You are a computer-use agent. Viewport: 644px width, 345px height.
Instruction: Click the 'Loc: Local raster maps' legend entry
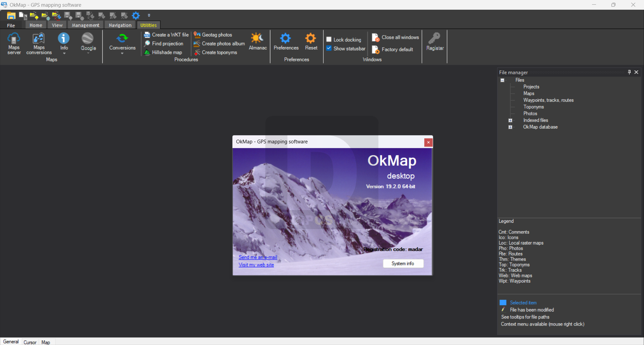click(521, 243)
